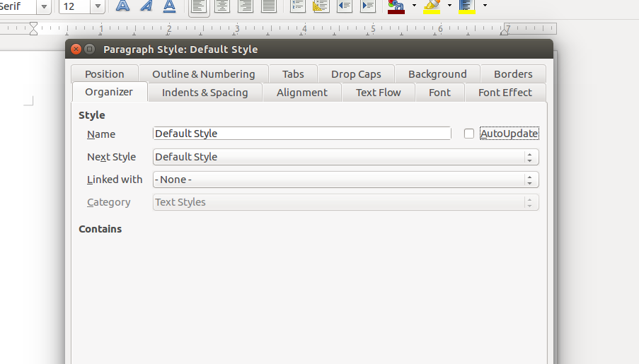The image size is (639, 364).
Task: Apply the yellow highlighting color
Action: click(432, 6)
